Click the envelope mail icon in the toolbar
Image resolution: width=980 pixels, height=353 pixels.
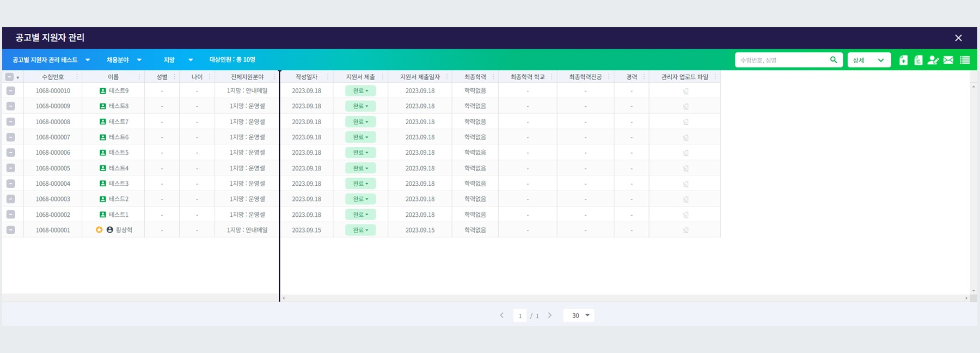click(948, 60)
